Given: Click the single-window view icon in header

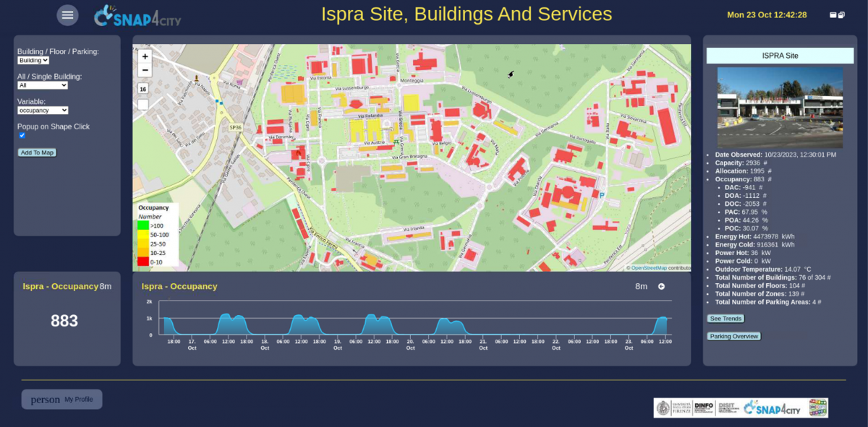Looking at the screenshot, I should tap(833, 15).
